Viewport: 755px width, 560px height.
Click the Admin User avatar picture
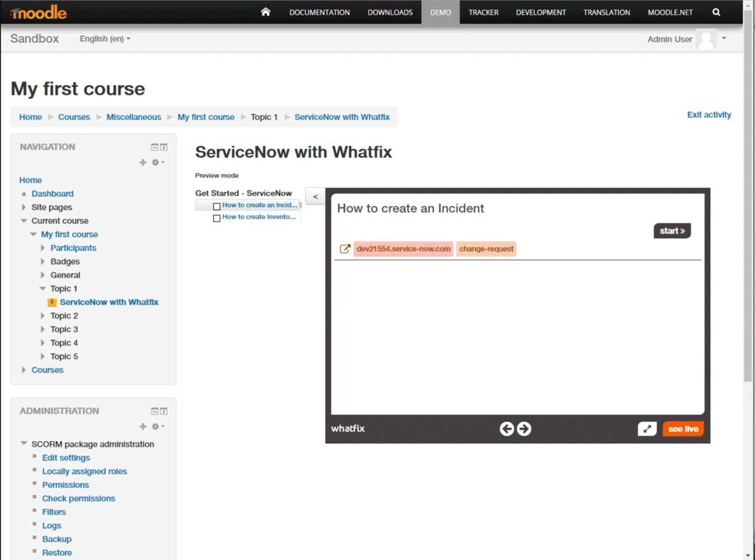point(706,39)
